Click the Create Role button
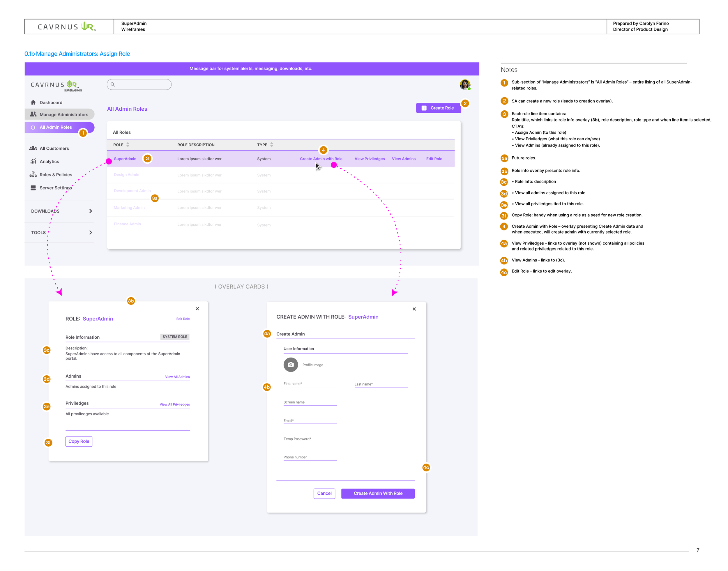This screenshot has height=571, width=728. click(x=439, y=108)
